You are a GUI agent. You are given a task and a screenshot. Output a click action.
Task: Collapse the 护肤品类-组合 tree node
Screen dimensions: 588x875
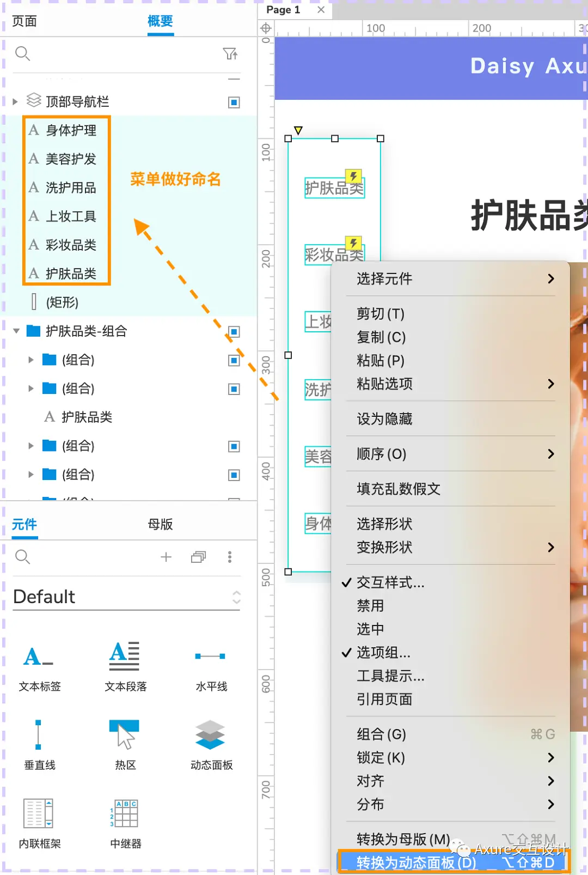click(16, 331)
